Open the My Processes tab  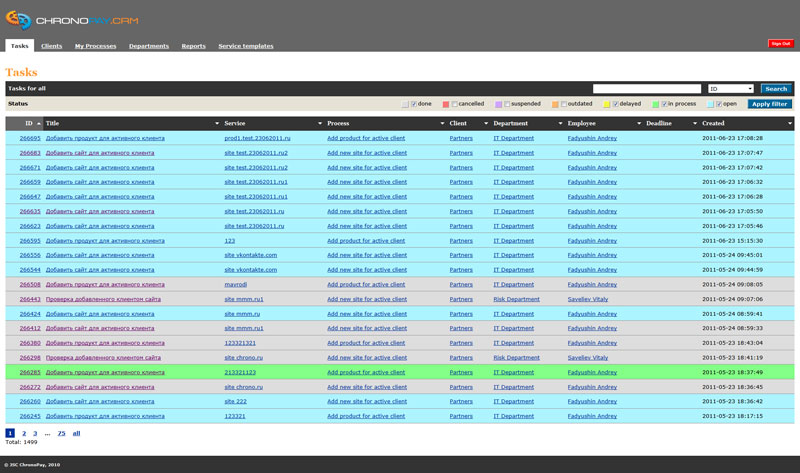click(x=95, y=46)
